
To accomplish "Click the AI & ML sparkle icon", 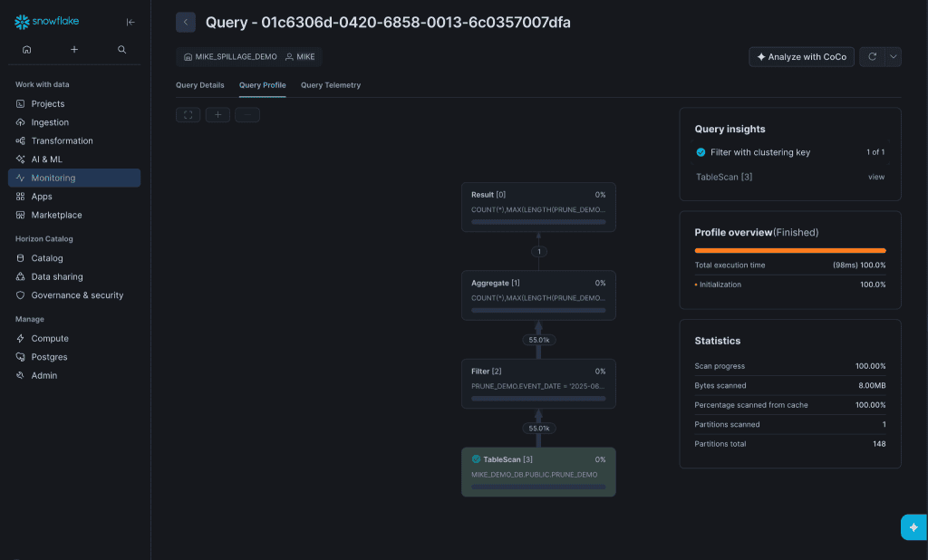I will coord(20,159).
